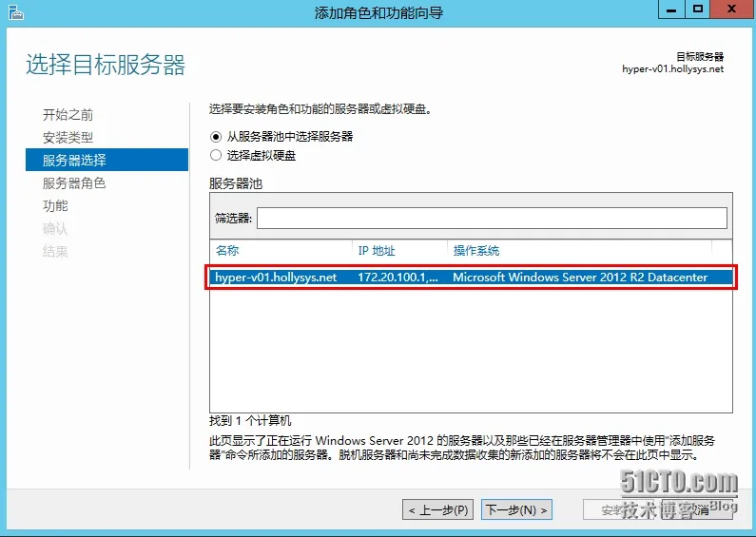Click the 上一步(P) back button
Screen dimensions: 756x537
pos(437,509)
